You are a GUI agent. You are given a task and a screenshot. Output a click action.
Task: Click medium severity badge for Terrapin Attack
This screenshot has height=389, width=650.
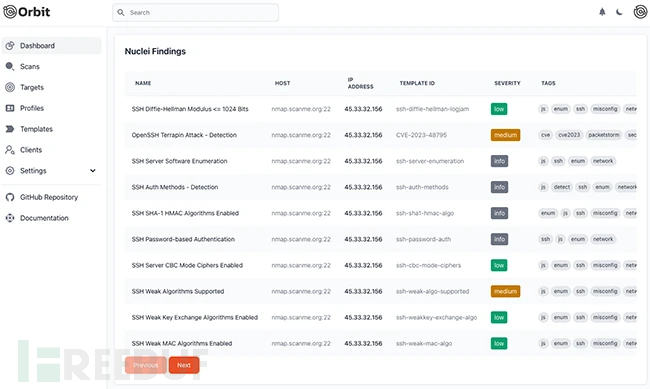pos(505,135)
